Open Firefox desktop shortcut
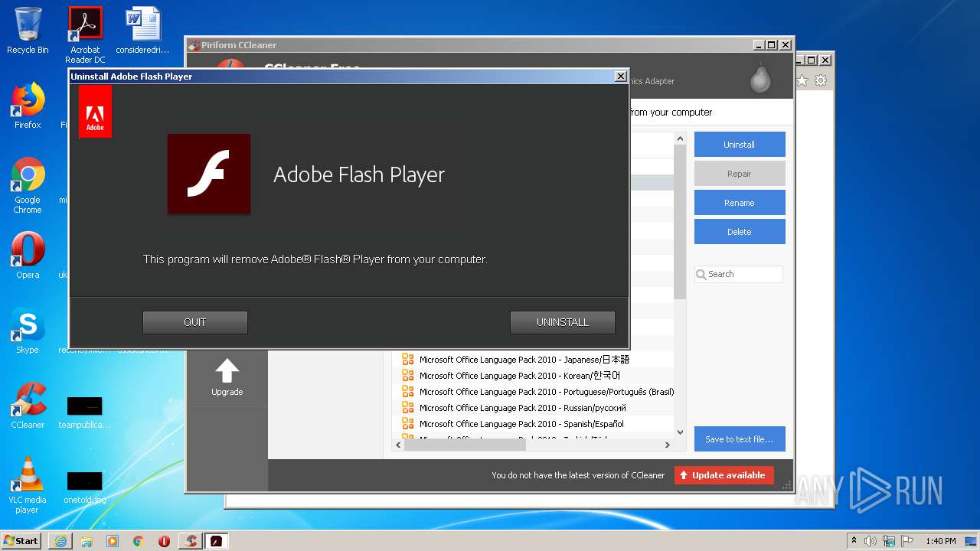This screenshot has height=551, width=980. point(28,106)
